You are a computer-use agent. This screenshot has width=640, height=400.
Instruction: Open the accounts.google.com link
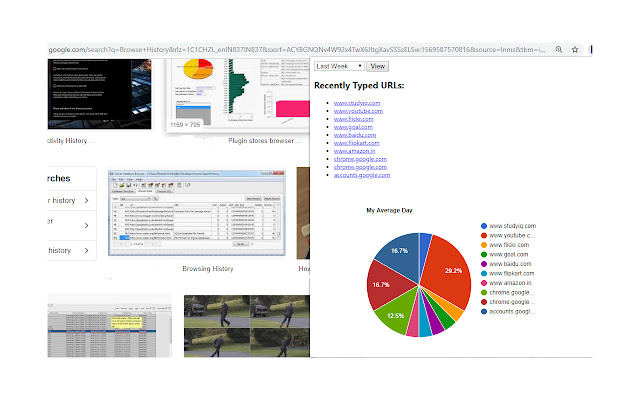tap(362, 175)
